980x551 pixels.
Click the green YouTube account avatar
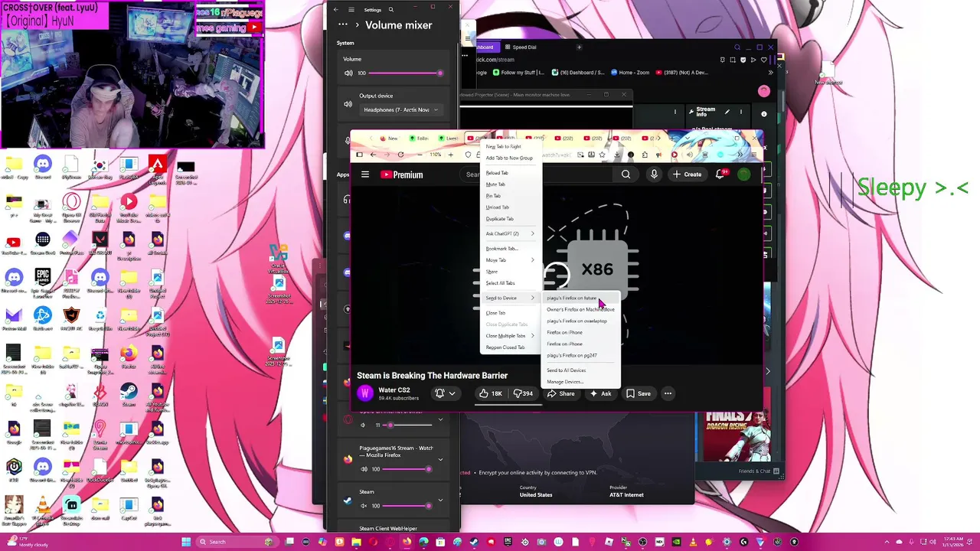(x=744, y=174)
